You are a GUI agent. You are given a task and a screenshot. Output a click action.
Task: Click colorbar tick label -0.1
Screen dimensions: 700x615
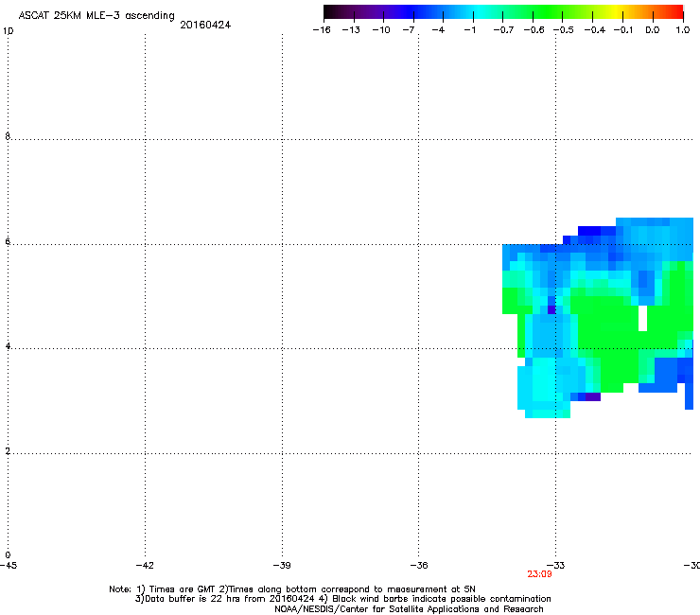click(x=623, y=30)
